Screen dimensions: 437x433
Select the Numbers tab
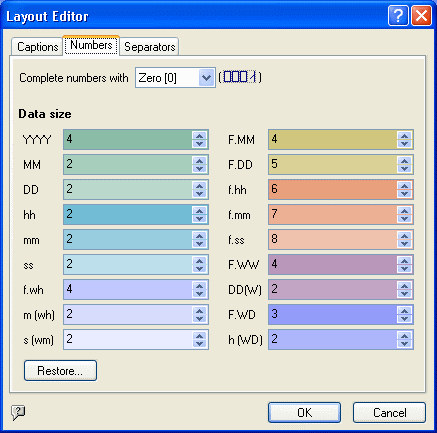91,45
